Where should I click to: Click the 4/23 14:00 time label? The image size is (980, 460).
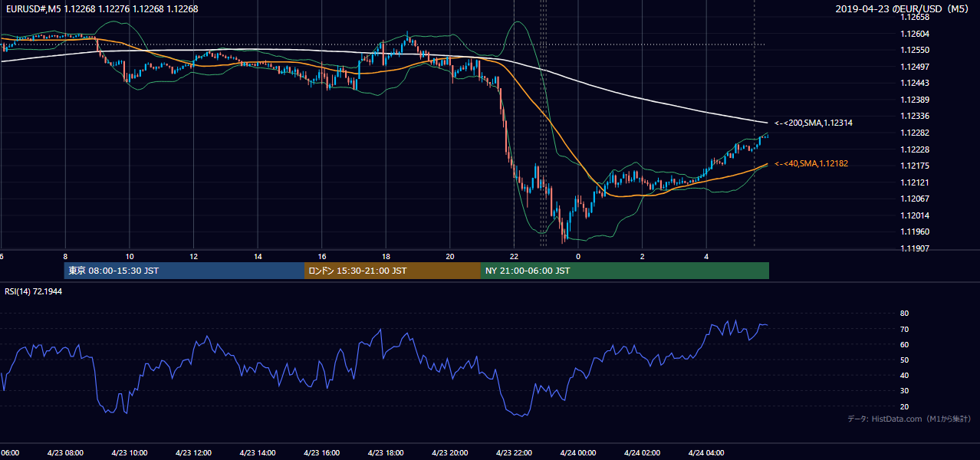(257, 453)
